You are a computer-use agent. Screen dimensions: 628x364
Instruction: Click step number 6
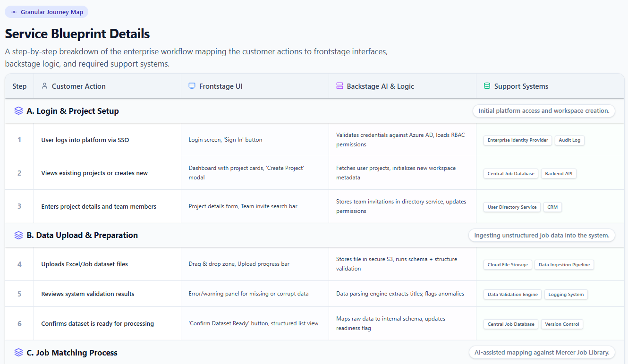19,323
